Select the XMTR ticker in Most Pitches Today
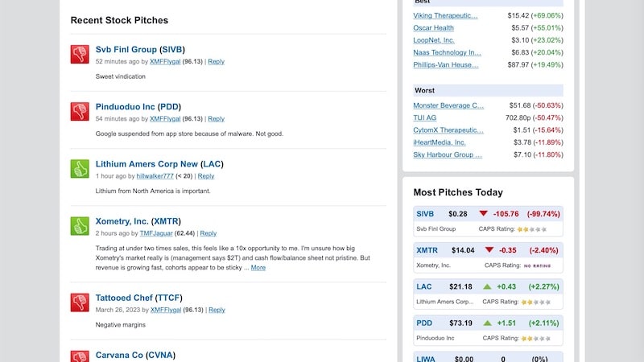This screenshot has height=362, width=644. click(427, 250)
